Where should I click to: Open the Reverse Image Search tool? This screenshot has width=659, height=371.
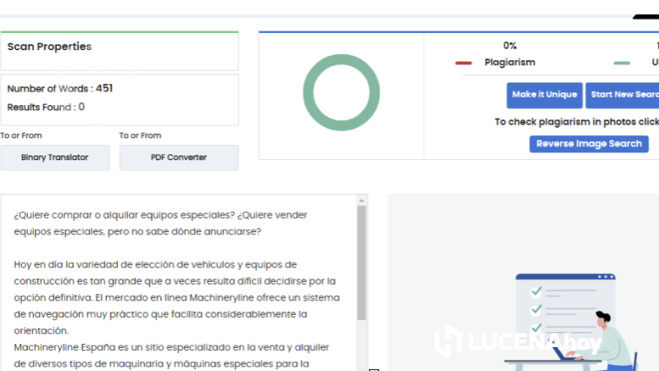[589, 144]
